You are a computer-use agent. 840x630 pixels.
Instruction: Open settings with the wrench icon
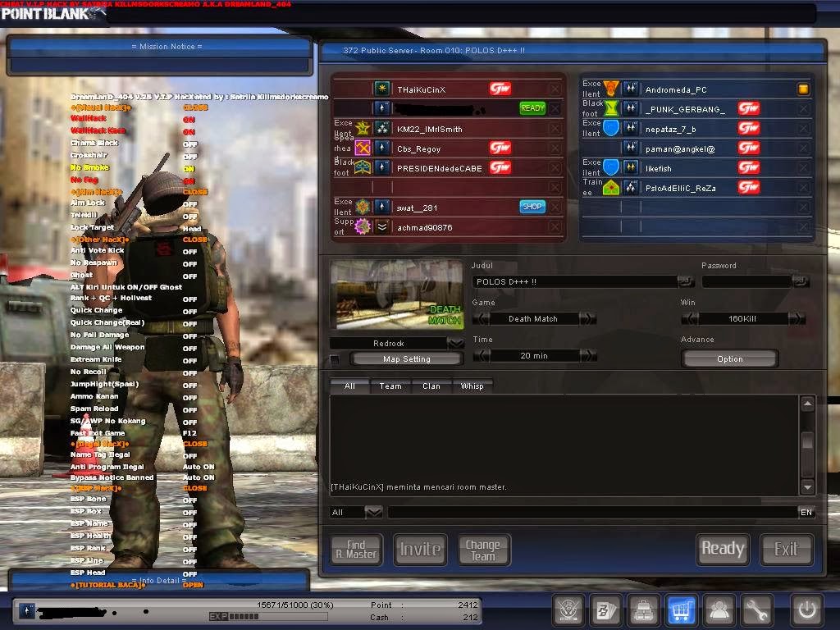pos(756,609)
